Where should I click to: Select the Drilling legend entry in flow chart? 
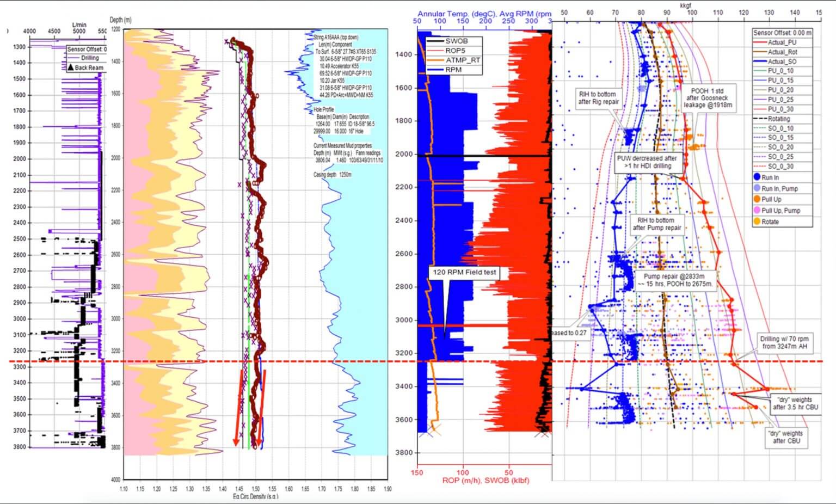tap(85, 58)
